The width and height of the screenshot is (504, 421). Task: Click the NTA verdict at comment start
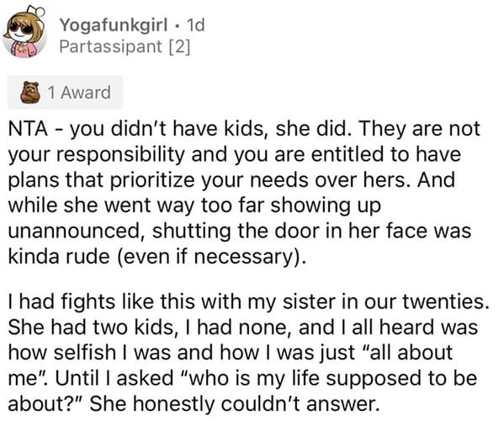[28, 129]
